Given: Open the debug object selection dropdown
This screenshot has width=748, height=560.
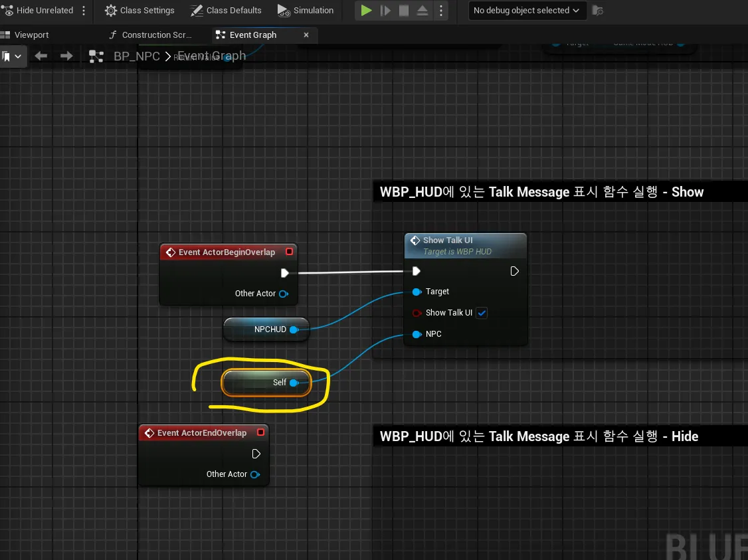Looking at the screenshot, I should pyautogui.click(x=526, y=10).
